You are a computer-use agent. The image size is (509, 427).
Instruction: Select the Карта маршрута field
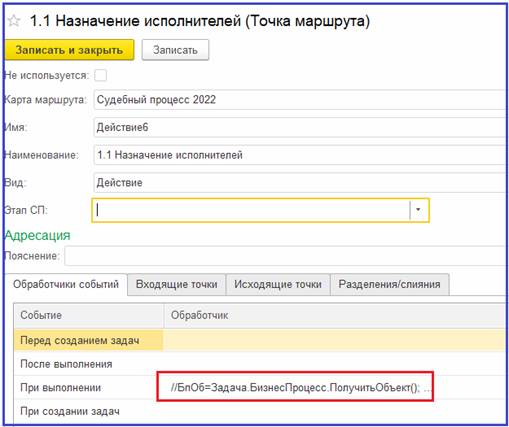tap(300, 100)
